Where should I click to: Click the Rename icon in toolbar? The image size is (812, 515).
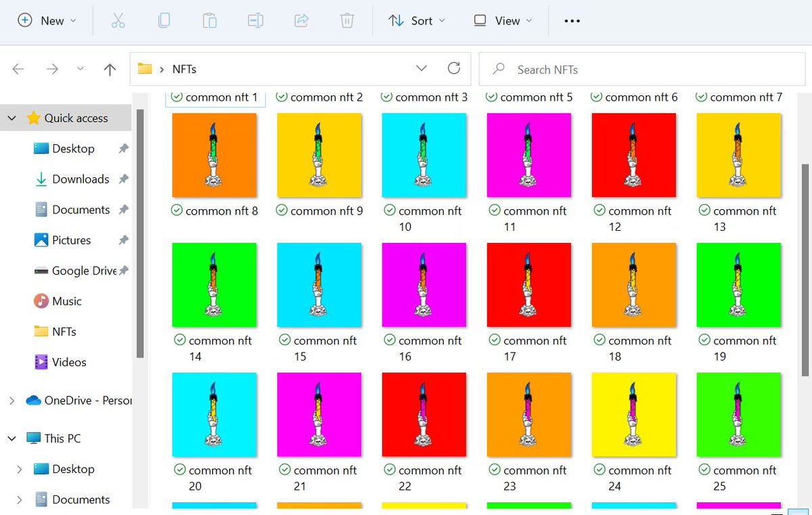[255, 21]
